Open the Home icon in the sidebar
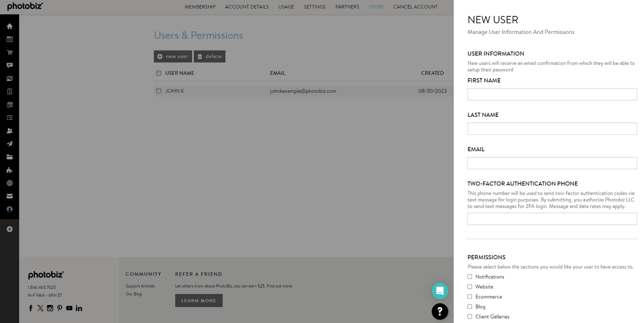 (x=9, y=26)
